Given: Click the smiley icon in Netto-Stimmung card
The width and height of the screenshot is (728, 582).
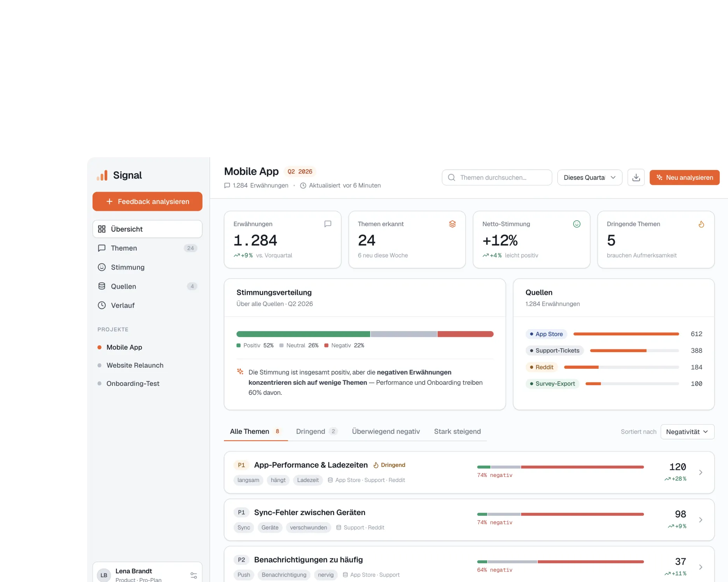Looking at the screenshot, I should coord(577,224).
